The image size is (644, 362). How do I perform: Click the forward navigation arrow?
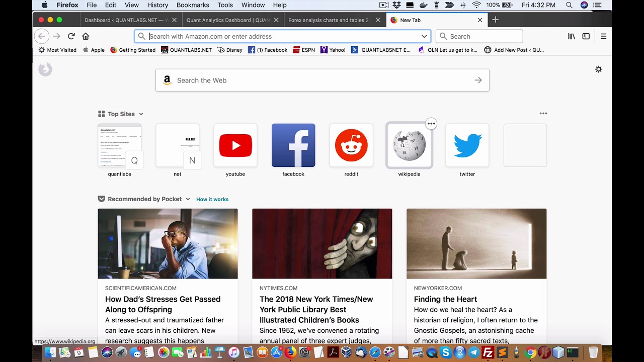tap(57, 36)
